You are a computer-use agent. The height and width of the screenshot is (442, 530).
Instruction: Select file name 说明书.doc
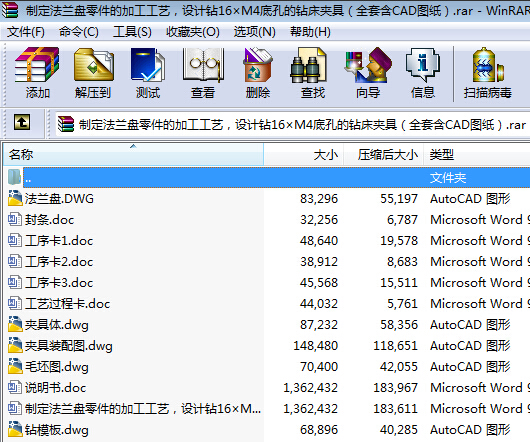(x=55, y=388)
